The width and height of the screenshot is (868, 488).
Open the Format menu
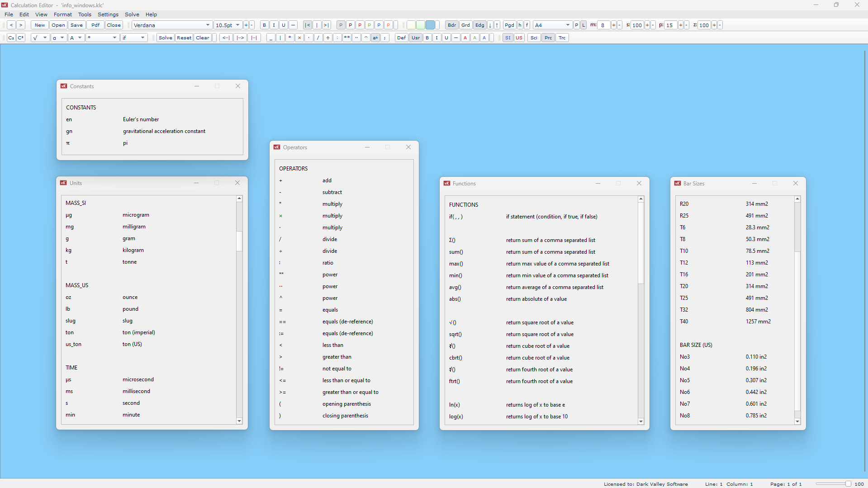coord(63,14)
